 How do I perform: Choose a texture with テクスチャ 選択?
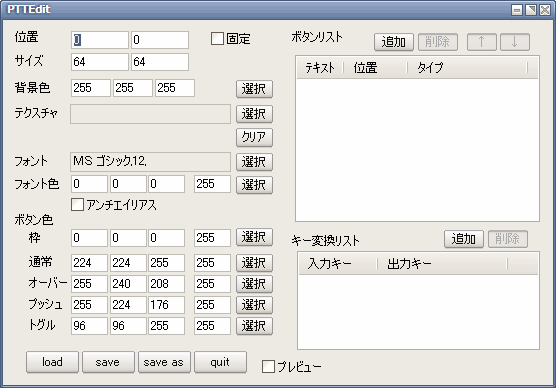tap(254, 114)
